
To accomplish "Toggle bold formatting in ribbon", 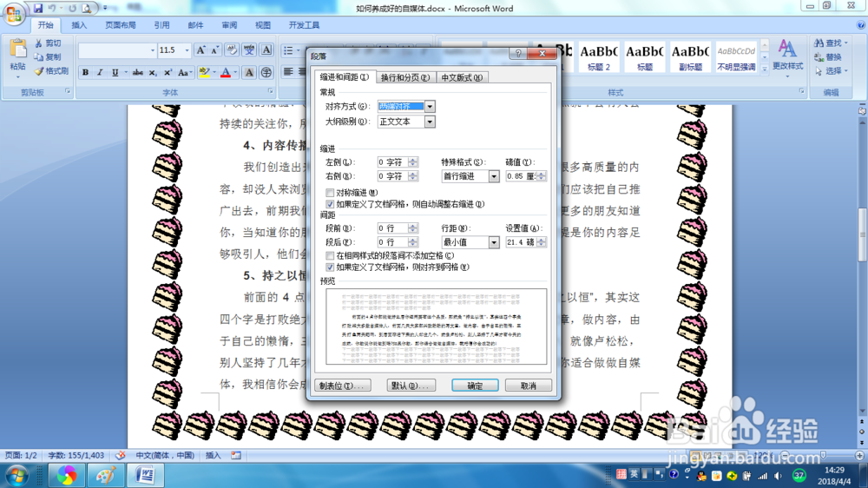I will coord(85,73).
